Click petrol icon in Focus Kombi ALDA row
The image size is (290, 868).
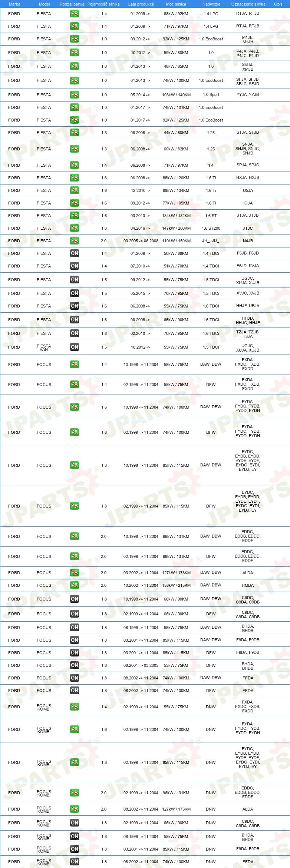coord(75,809)
